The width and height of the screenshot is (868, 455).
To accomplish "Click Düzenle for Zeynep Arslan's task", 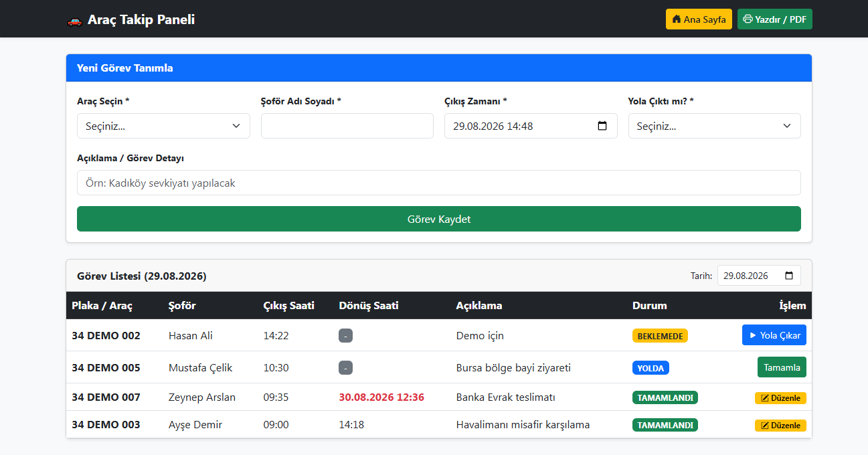I will point(780,397).
